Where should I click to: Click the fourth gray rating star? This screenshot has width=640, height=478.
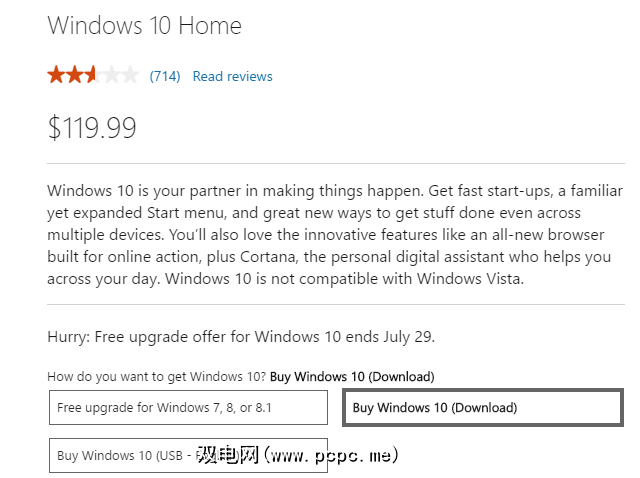pos(112,75)
